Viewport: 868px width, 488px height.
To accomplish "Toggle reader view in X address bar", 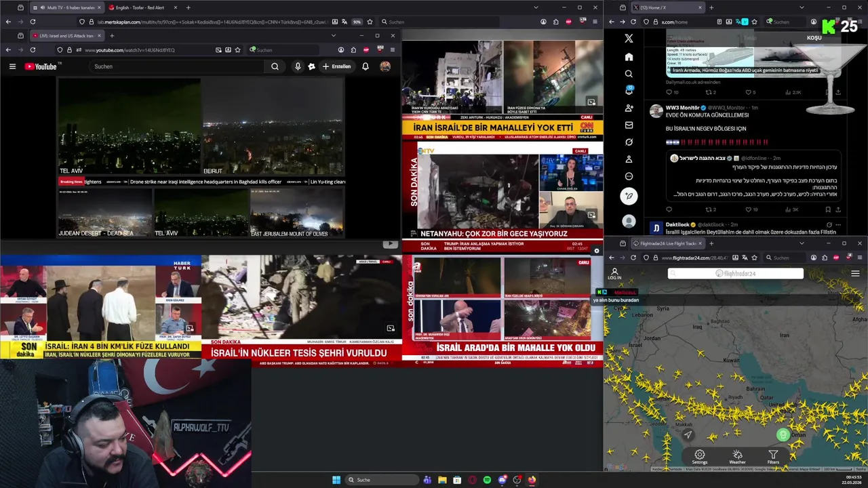I will [719, 22].
